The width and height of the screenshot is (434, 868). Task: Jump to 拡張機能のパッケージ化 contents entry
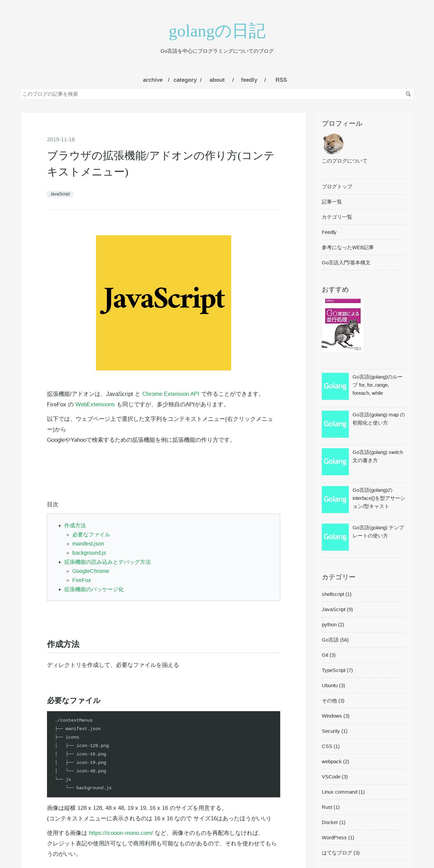pyautogui.click(x=94, y=589)
